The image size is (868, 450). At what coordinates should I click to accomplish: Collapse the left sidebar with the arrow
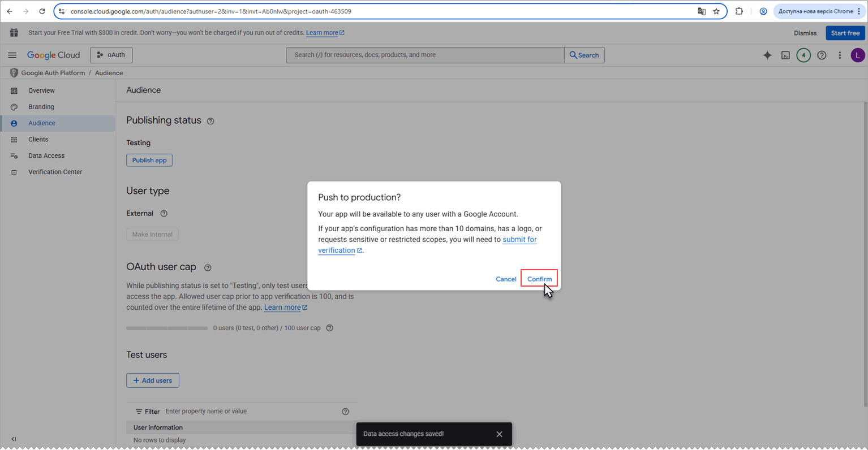[14, 439]
